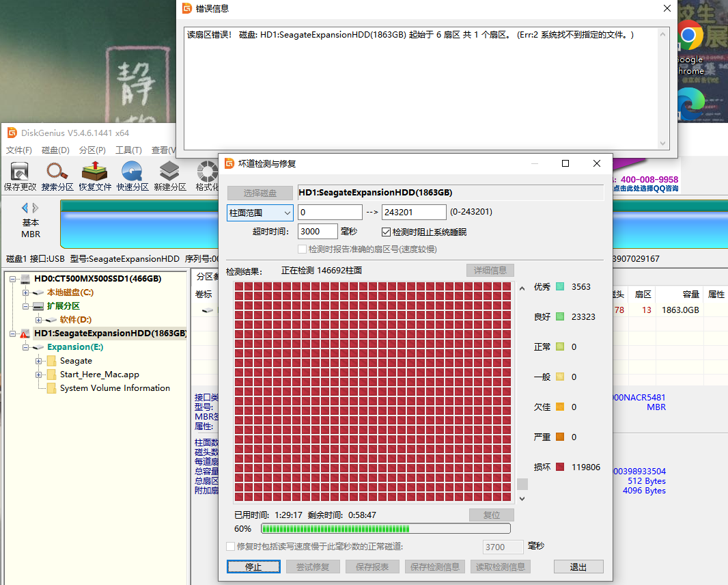Open the Microsoft Edge desktop shortcut
The image size is (728, 585).
click(691, 105)
